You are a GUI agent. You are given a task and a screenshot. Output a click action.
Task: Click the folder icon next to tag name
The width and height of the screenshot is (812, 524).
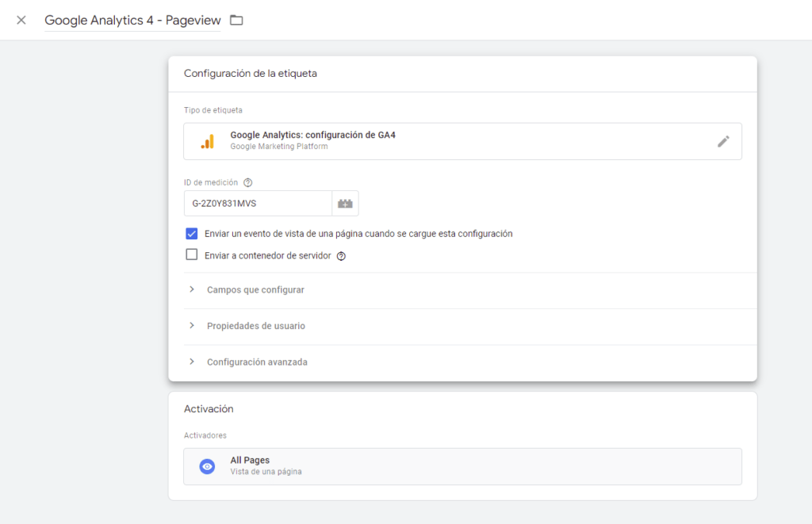pyautogui.click(x=236, y=20)
